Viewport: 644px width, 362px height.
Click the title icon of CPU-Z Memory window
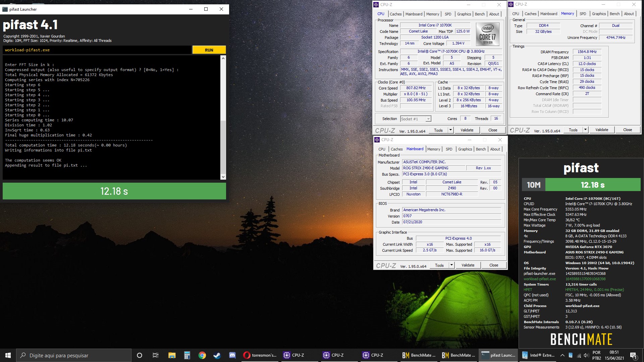tap(511, 4)
